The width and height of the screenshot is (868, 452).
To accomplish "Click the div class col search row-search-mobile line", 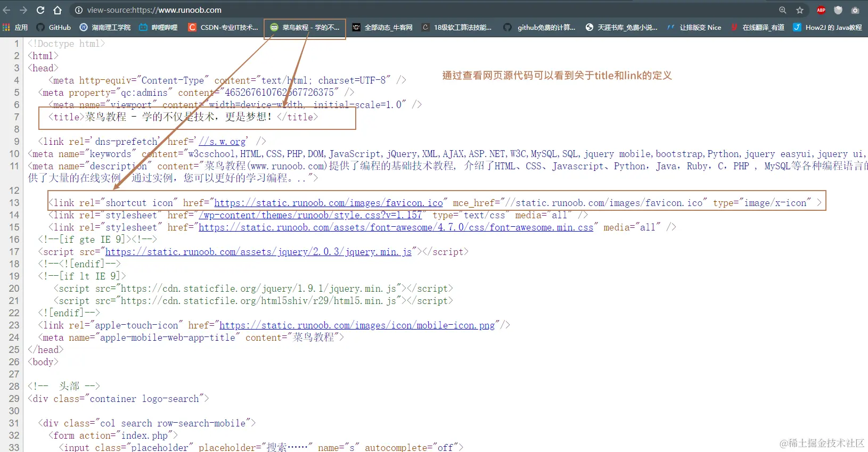I will pyautogui.click(x=147, y=423).
